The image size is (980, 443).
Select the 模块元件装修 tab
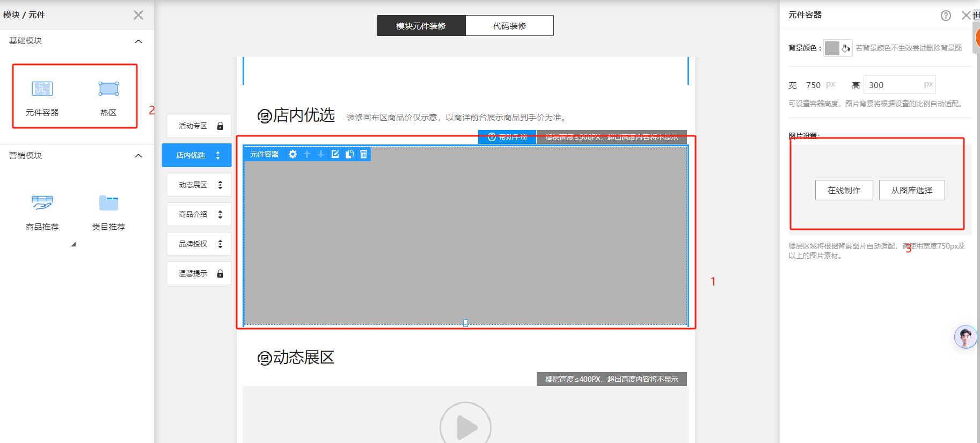click(421, 26)
